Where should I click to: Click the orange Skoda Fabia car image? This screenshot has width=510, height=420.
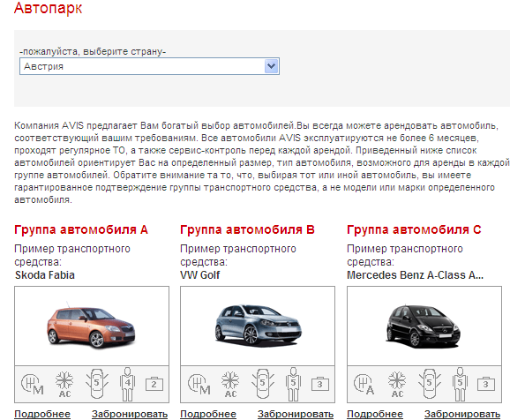tap(91, 326)
